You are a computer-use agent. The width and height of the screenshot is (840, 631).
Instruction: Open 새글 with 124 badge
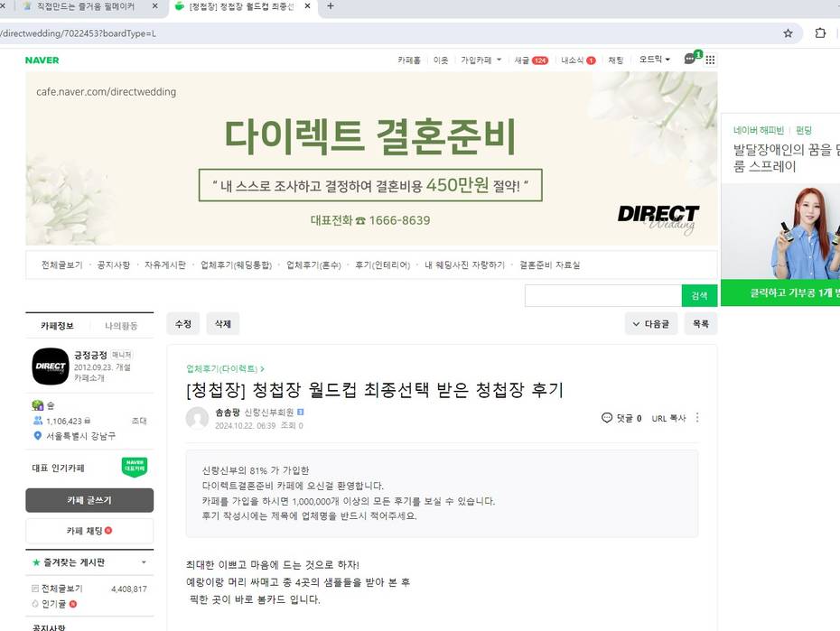point(531,60)
